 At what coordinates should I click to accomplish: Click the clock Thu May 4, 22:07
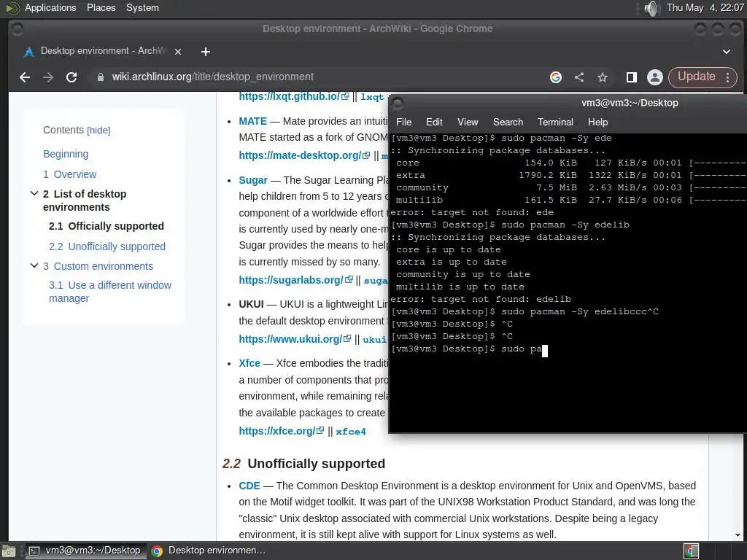(705, 8)
